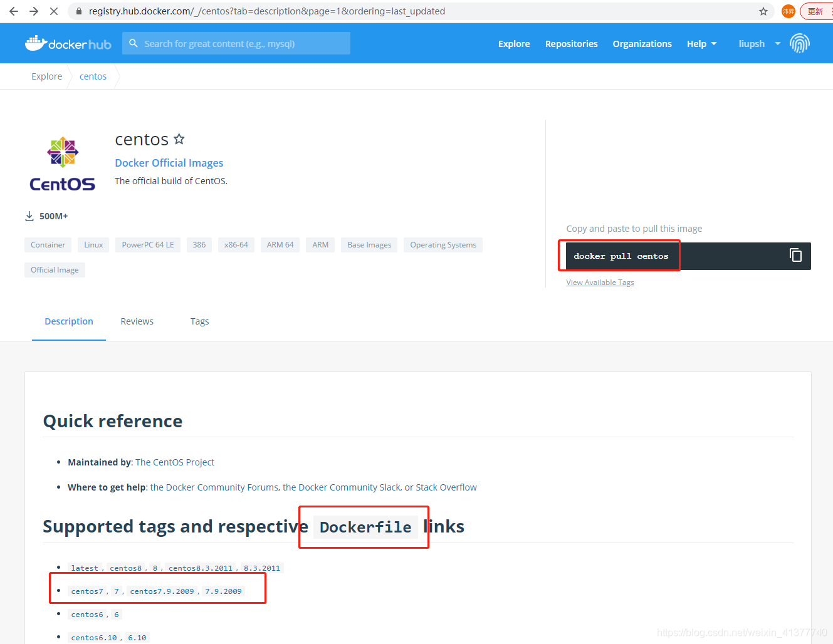Click the address bar URL
833x644 pixels.
pos(267,11)
